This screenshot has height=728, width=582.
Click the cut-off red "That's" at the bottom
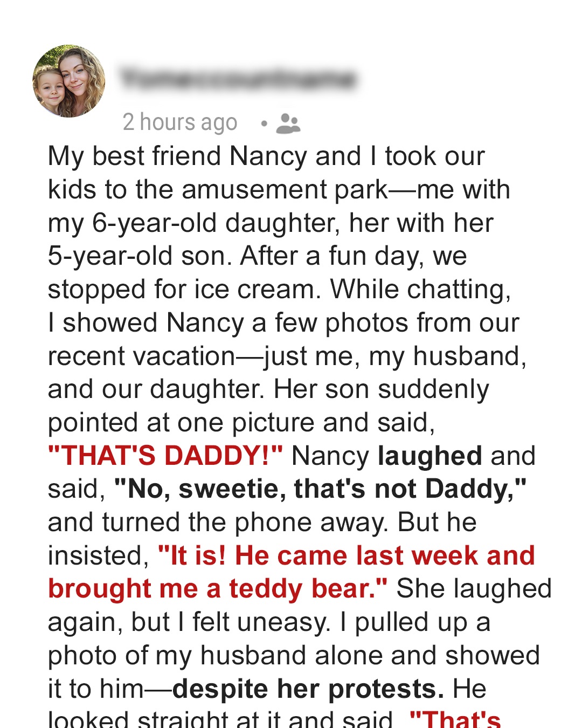pyautogui.click(x=455, y=719)
